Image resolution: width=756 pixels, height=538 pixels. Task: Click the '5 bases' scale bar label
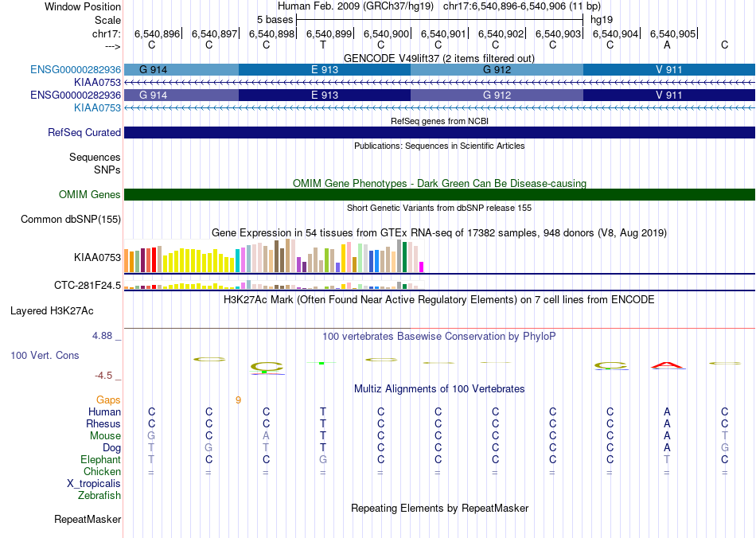[275, 20]
